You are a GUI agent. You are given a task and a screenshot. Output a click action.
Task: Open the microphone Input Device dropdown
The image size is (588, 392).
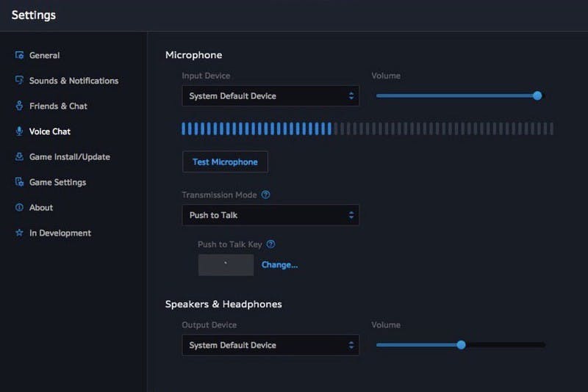tap(270, 96)
